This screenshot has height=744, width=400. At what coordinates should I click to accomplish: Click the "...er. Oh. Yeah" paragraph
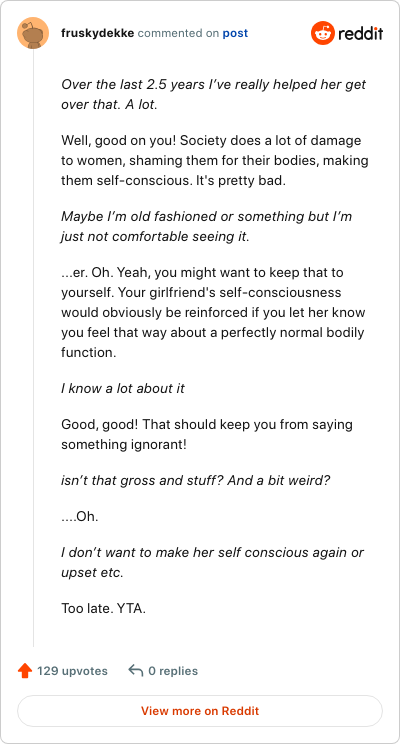(x=213, y=312)
